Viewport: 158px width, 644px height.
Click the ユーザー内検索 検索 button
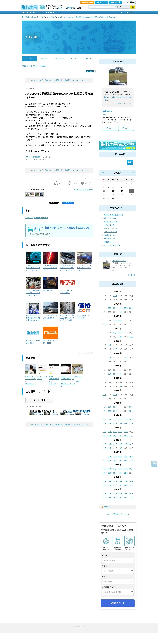(130, 162)
